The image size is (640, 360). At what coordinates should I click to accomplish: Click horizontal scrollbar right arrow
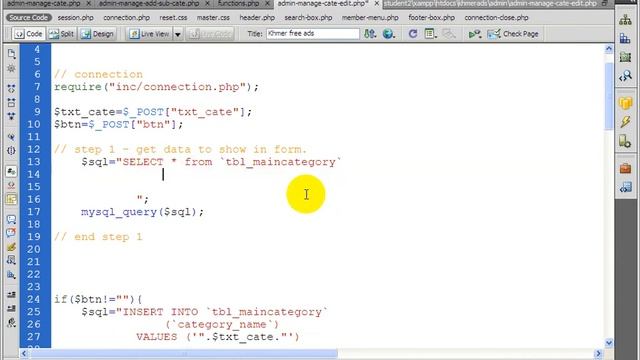click(x=598, y=353)
